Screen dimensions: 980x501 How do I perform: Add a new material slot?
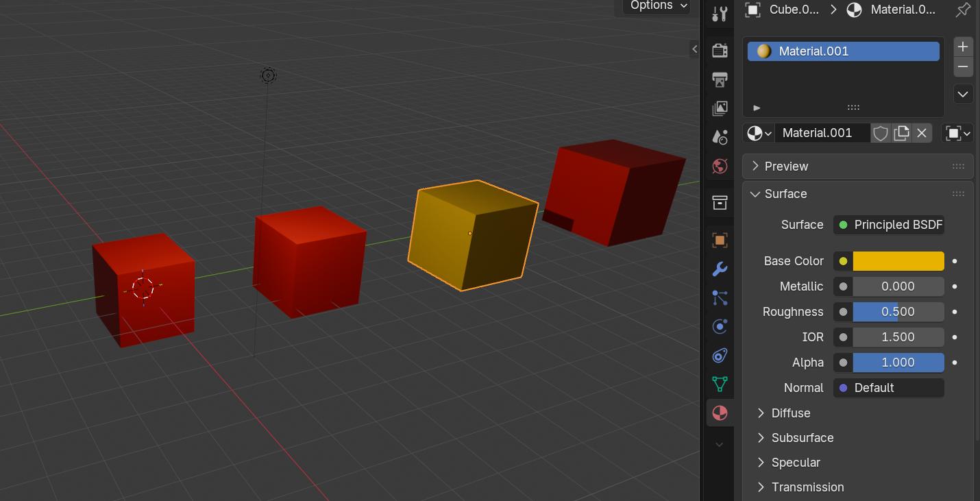(x=963, y=47)
